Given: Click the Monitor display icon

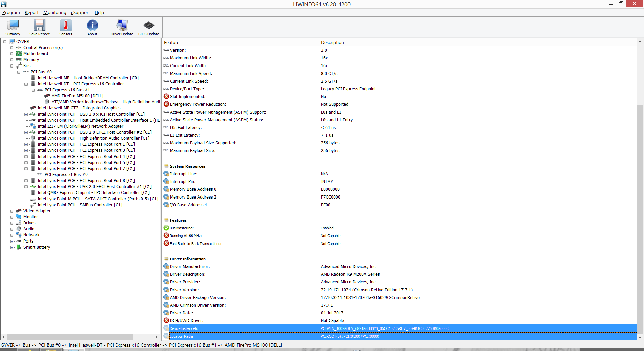Looking at the screenshot, I should (19, 217).
